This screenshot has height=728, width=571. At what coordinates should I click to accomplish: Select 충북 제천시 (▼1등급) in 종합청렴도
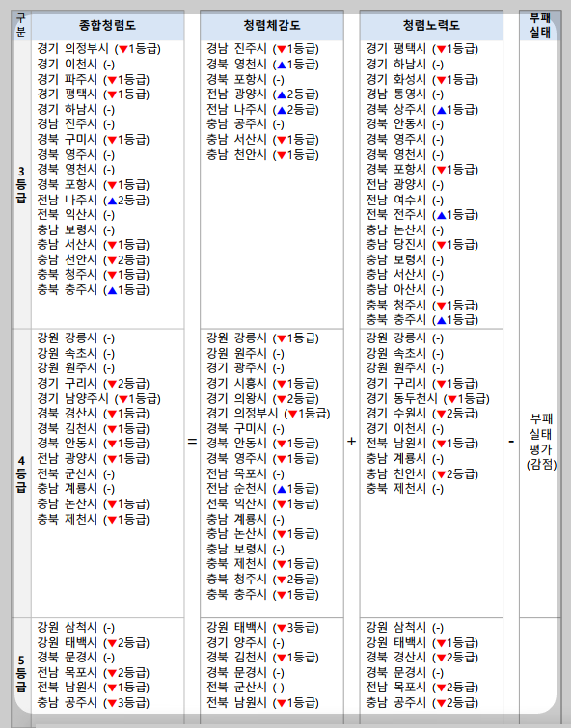[x=94, y=520]
